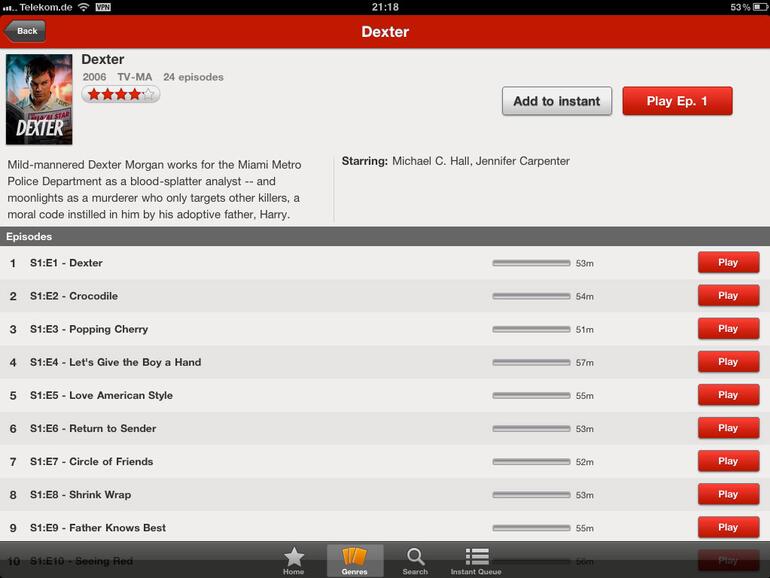
Task: Rate Dexter using the star rating
Action: point(121,94)
